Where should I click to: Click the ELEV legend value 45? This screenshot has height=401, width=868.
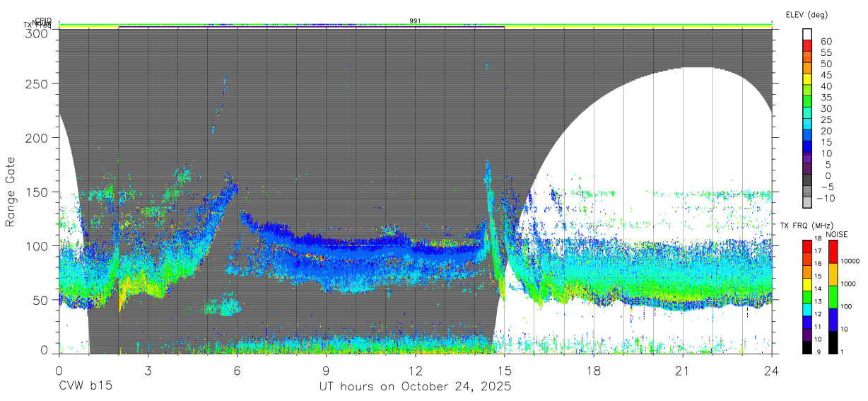tap(825, 74)
